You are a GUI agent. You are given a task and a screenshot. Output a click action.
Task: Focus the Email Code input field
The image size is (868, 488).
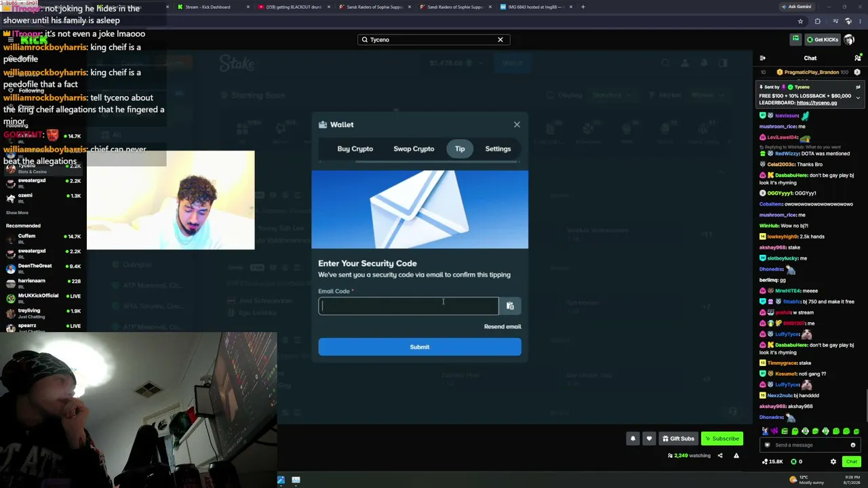click(x=408, y=306)
